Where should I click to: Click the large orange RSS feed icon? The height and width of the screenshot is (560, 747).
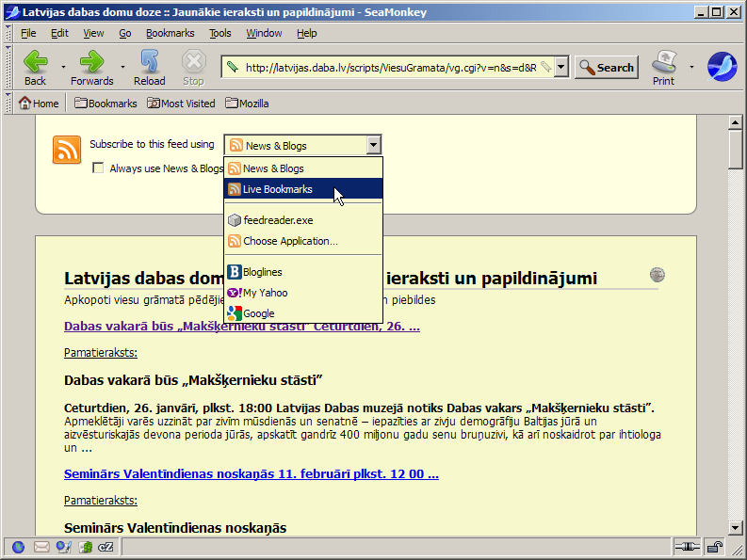[x=67, y=150]
